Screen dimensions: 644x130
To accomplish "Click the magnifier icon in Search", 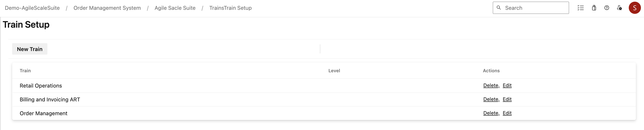I will pos(499,8).
